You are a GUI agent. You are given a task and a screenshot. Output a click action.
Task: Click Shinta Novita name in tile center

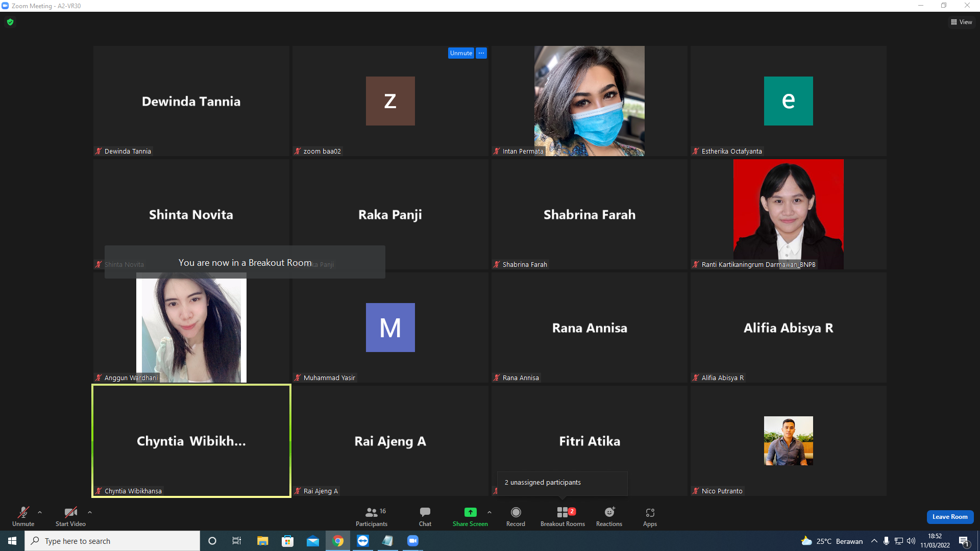(191, 215)
